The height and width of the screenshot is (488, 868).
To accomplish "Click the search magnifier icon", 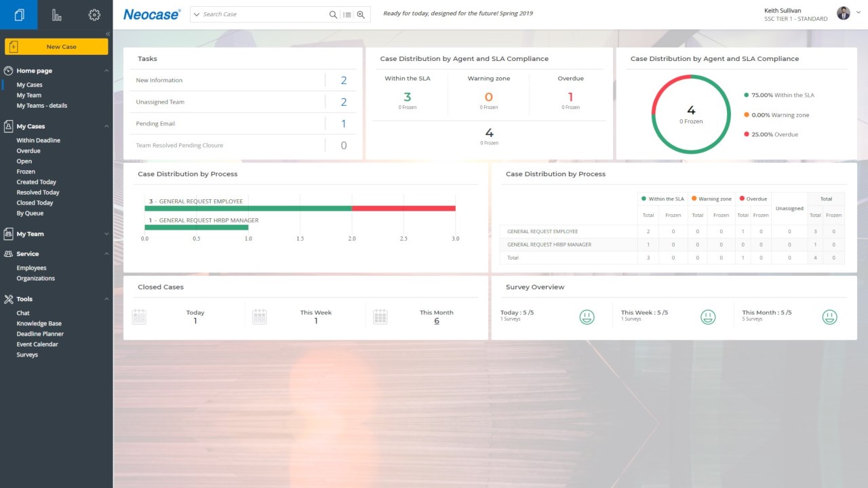I will [333, 14].
